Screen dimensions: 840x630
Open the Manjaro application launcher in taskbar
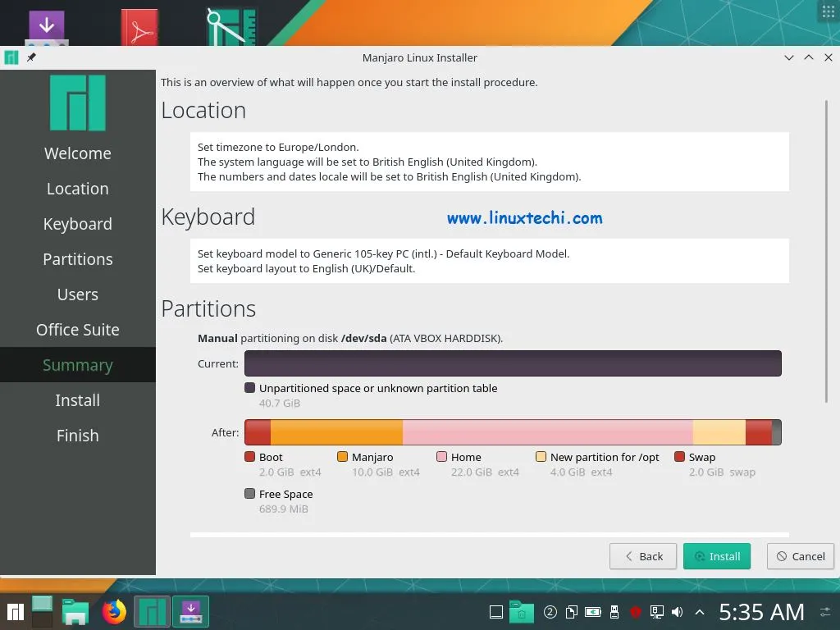point(15,611)
